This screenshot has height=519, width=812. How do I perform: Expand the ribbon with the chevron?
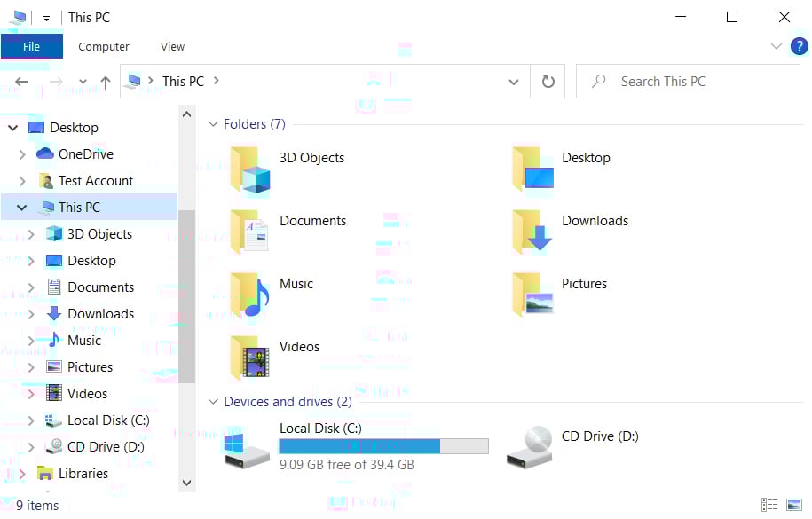coord(776,46)
